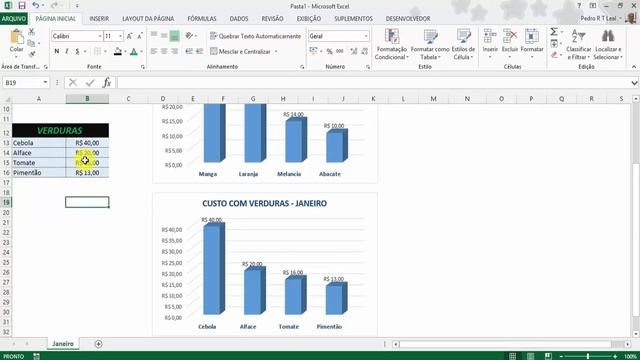This screenshot has height=360, width=640.
Task: Click the Cut scissors icon
Action: coord(31,32)
